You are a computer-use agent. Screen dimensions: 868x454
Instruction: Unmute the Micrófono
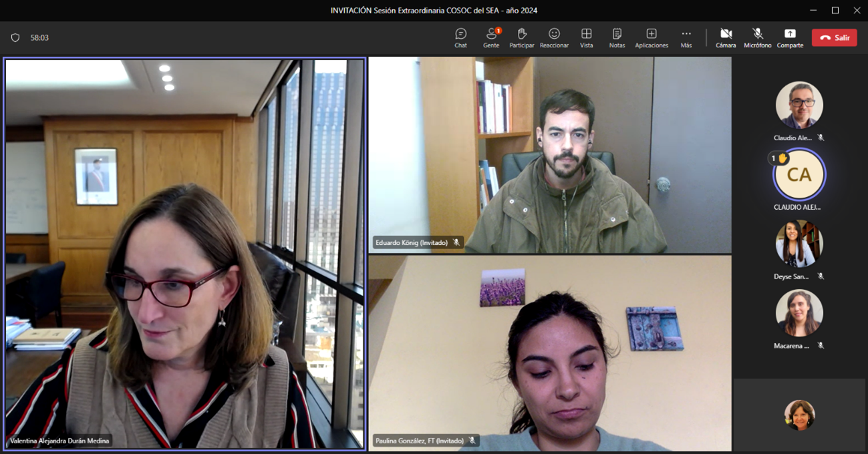(758, 37)
